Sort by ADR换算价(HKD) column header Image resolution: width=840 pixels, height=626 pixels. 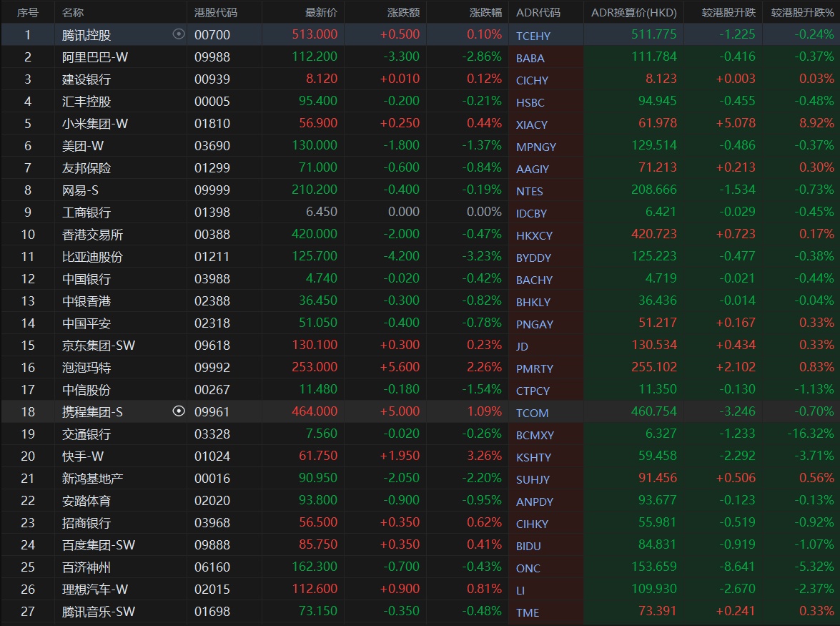coord(633,12)
